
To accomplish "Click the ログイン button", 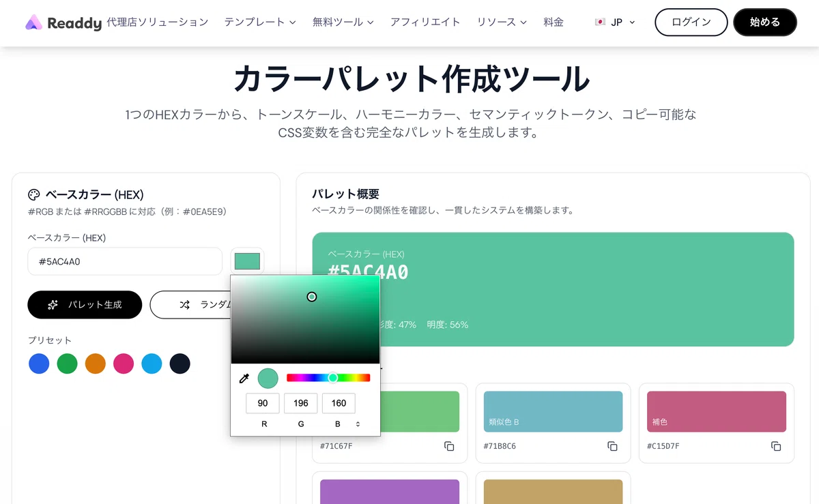I will (691, 23).
